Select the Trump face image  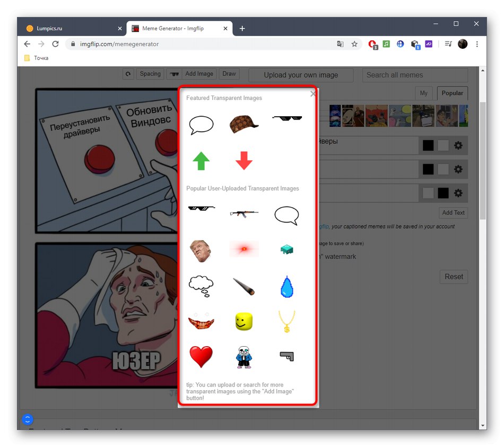pyautogui.click(x=201, y=252)
